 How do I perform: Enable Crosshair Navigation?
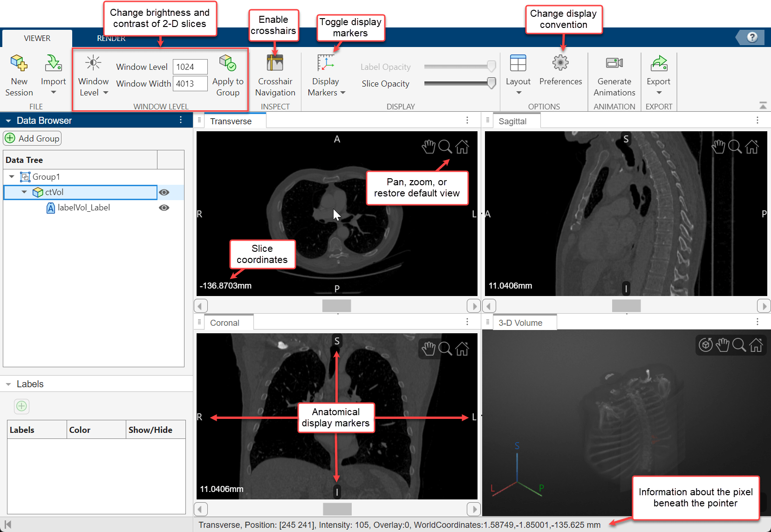click(x=275, y=74)
